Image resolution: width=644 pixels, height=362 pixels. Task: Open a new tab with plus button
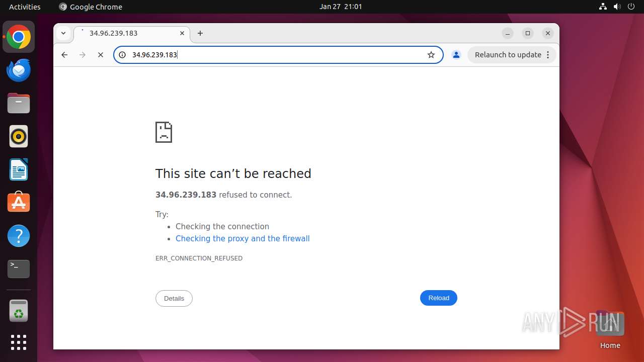pyautogui.click(x=200, y=33)
